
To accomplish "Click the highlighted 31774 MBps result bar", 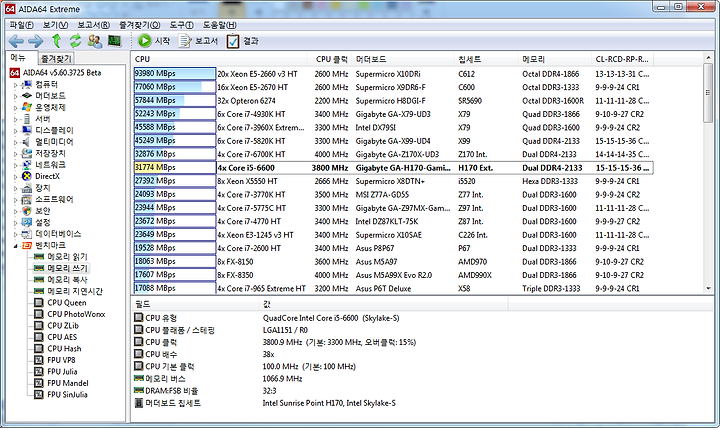I will (x=174, y=168).
